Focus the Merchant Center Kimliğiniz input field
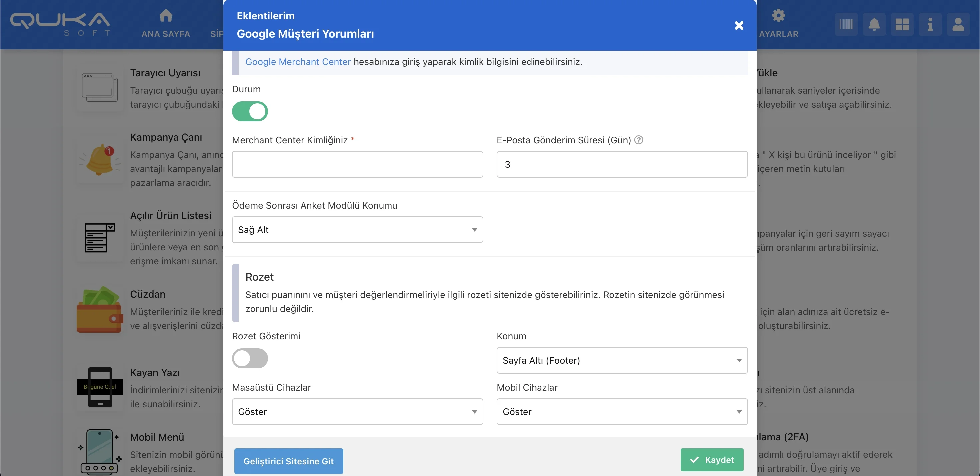The height and width of the screenshot is (476, 980). (357, 164)
